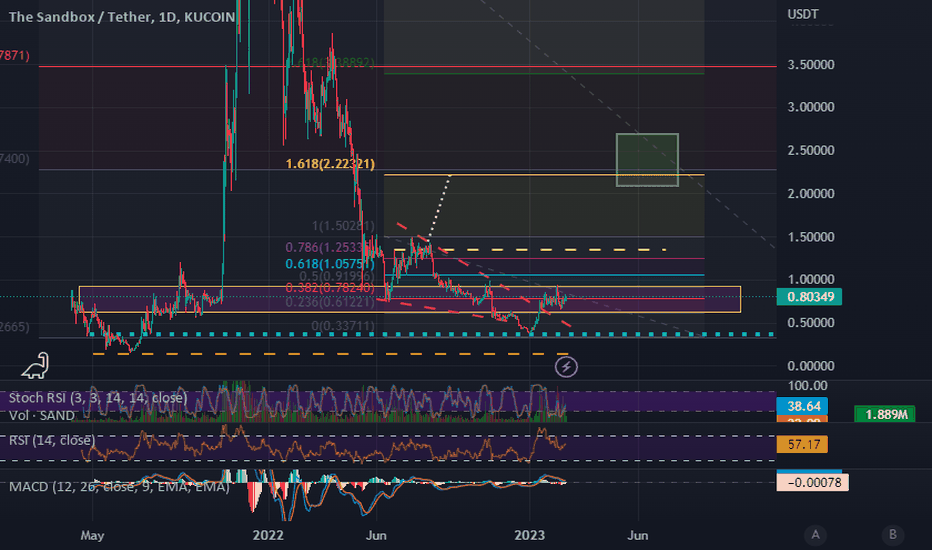Viewport: 932px width, 550px height.
Task: Click the 1.00000 price axis label
Action: [x=811, y=279]
